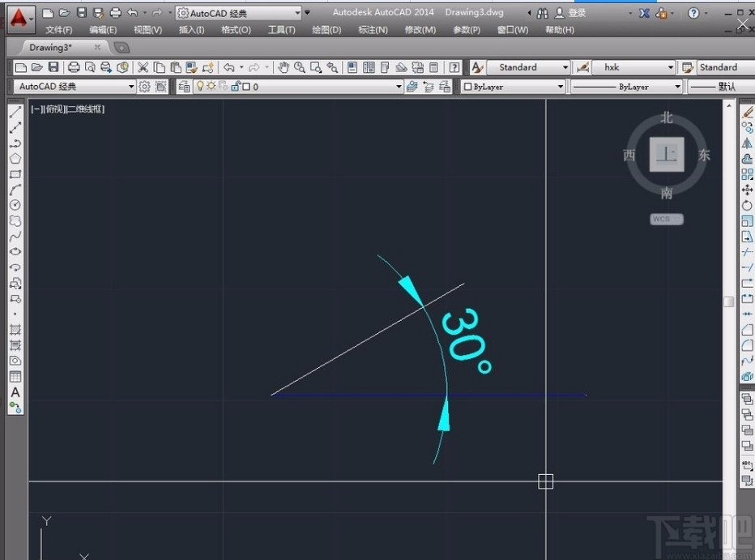Image resolution: width=755 pixels, height=560 pixels.
Task: Select the Line tool in draw toolbar
Action: tap(15, 112)
